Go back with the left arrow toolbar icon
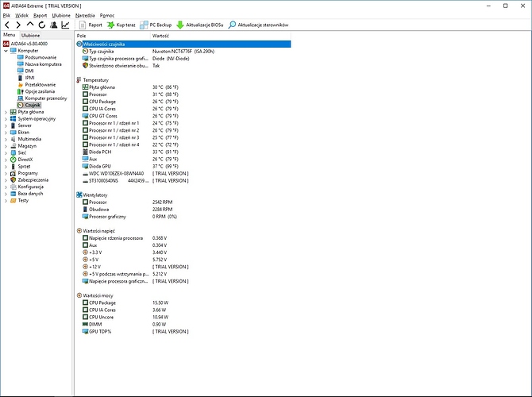Viewport: 532px width, 397px height. point(7,25)
